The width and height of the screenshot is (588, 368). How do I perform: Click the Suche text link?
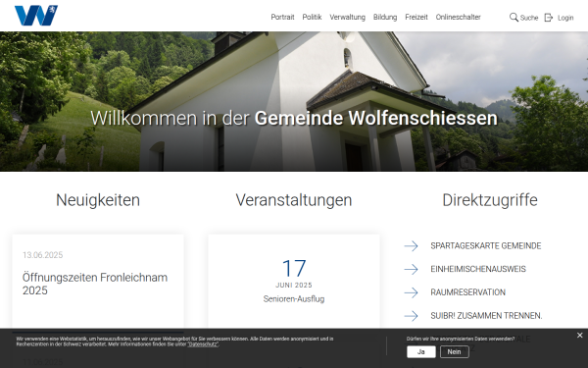click(529, 18)
